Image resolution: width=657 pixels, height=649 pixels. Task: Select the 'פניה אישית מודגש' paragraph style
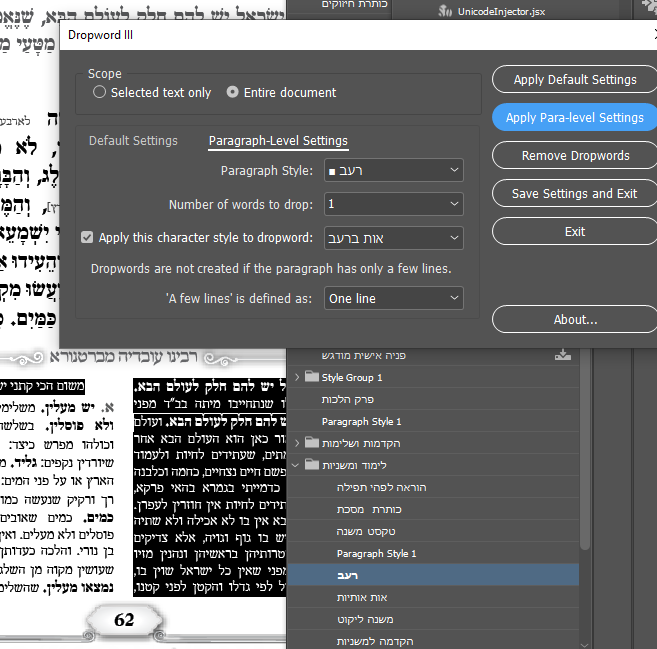pyautogui.click(x=433, y=355)
